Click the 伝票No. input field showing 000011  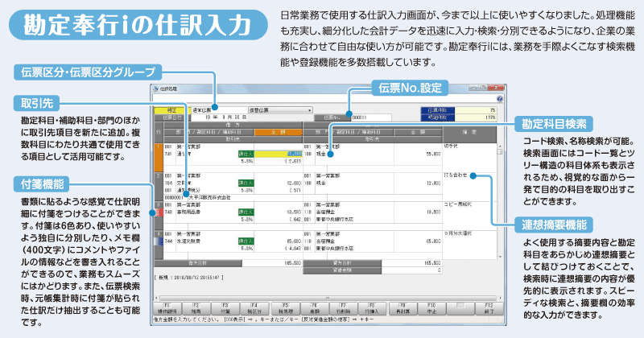point(371,117)
